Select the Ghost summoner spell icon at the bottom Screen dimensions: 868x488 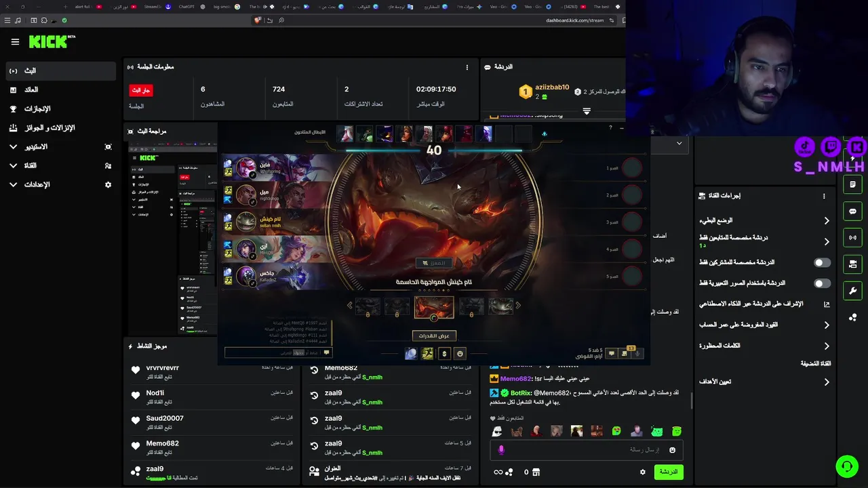point(427,353)
